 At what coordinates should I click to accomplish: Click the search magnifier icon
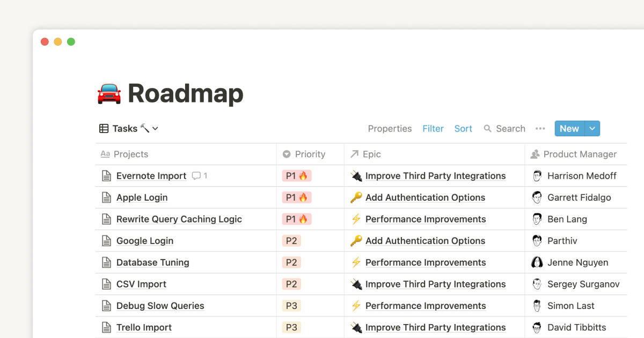point(487,129)
